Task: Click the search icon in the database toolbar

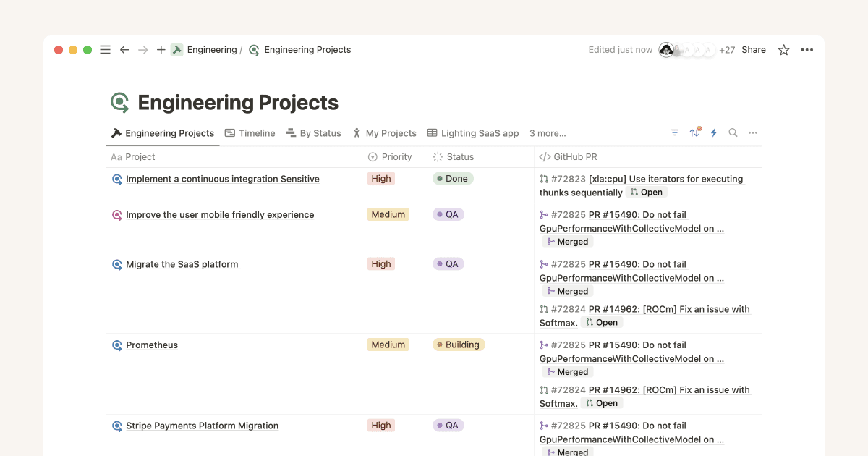Action: (x=733, y=132)
